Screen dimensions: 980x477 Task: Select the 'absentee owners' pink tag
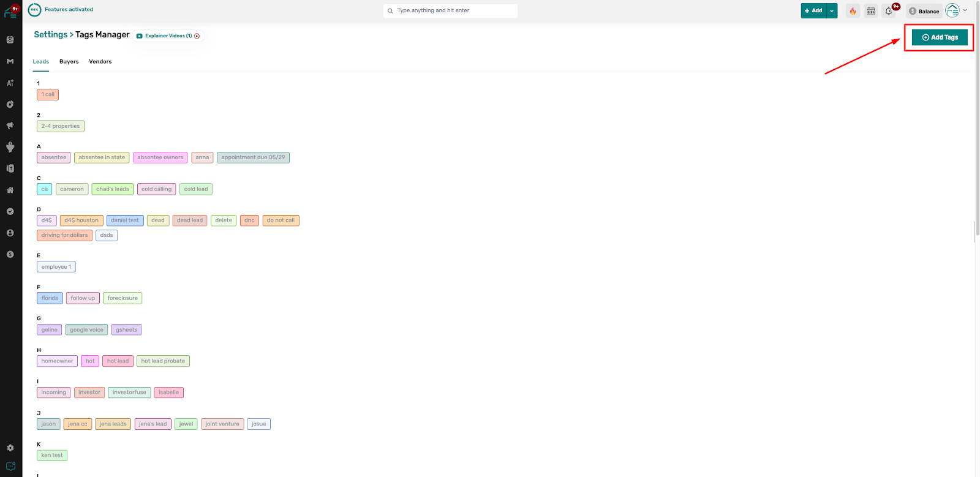pyautogui.click(x=160, y=158)
